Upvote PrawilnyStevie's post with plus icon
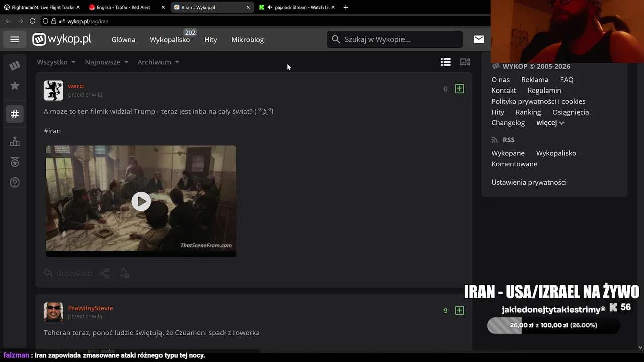 459,310
